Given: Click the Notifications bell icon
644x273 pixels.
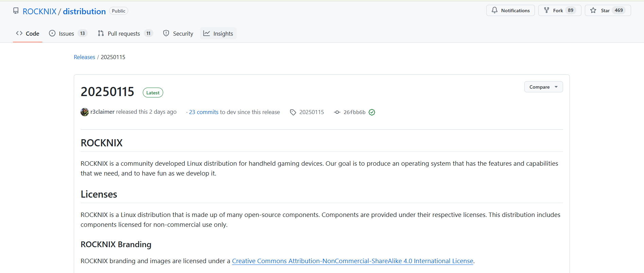Looking at the screenshot, I should [494, 10].
